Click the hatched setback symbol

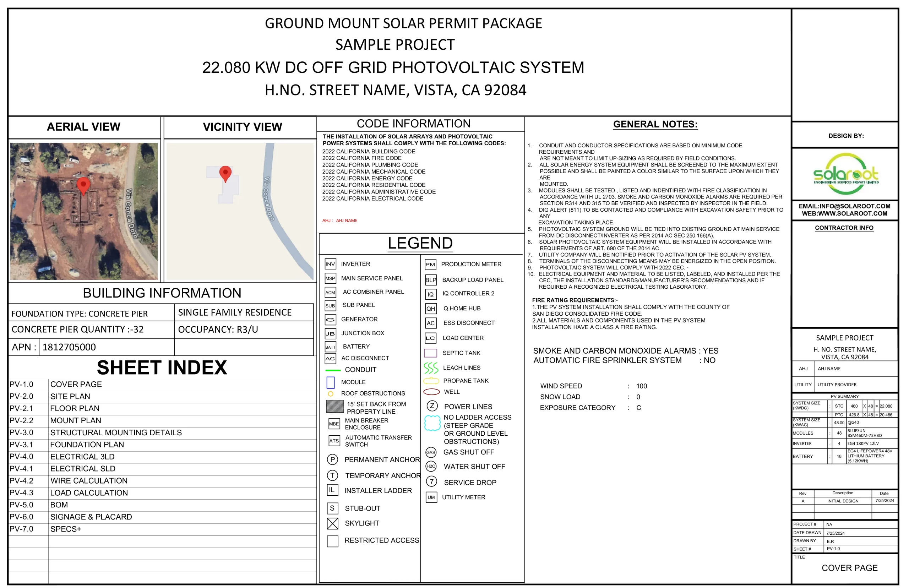pos(335,406)
